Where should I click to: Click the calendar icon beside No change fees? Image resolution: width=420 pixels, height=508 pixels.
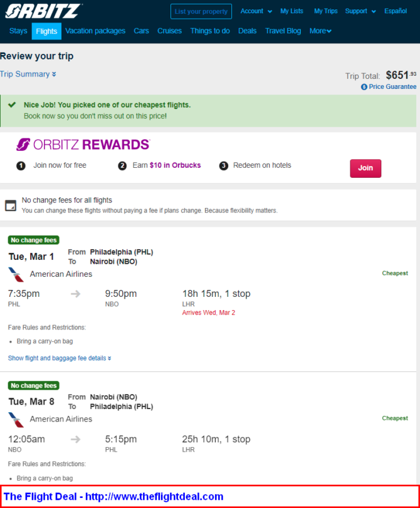click(11, 205)
